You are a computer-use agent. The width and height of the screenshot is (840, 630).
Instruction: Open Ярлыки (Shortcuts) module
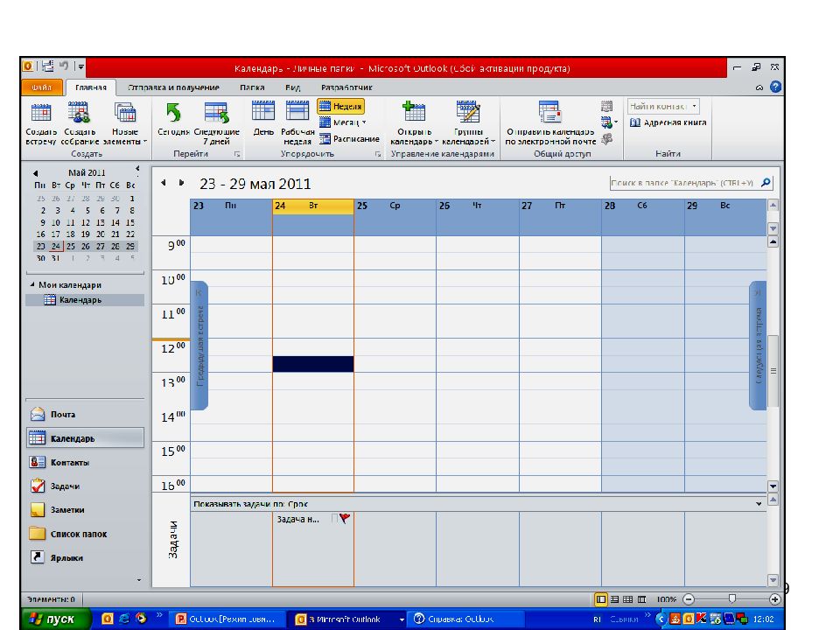click(x=85, y=557)
